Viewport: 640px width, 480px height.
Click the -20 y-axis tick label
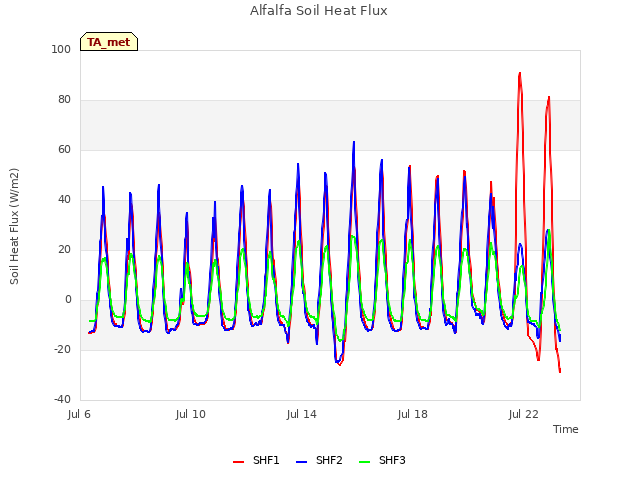[62, 349]
